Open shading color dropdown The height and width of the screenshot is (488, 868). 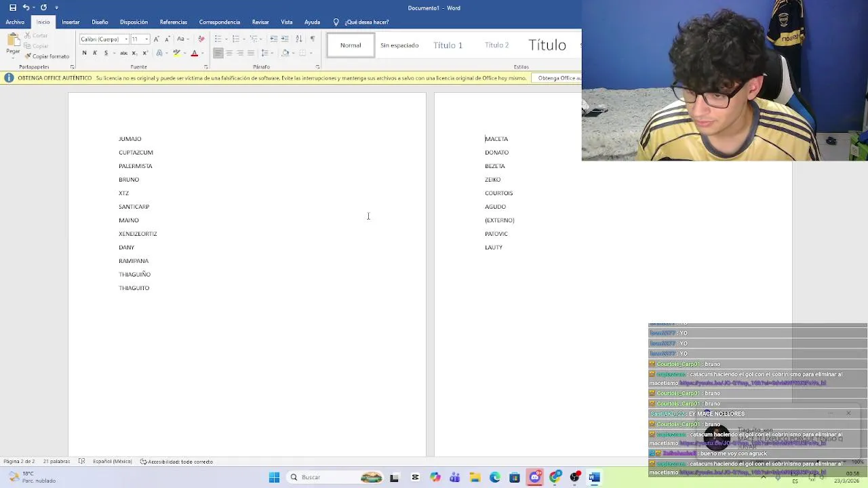[294, 53]
